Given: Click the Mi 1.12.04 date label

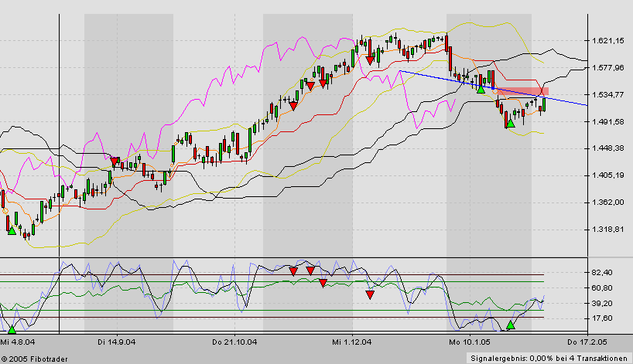Looking at the screenshot, I should click(352, 341).
